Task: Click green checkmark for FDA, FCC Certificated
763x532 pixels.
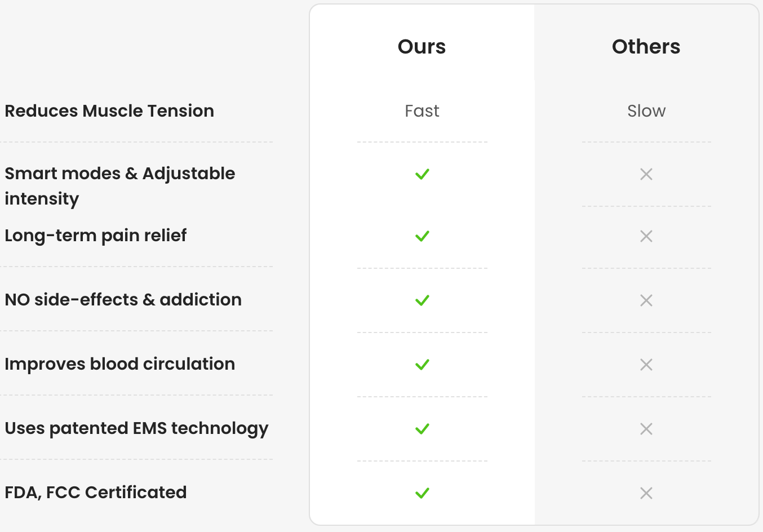Action: [422, 493]
